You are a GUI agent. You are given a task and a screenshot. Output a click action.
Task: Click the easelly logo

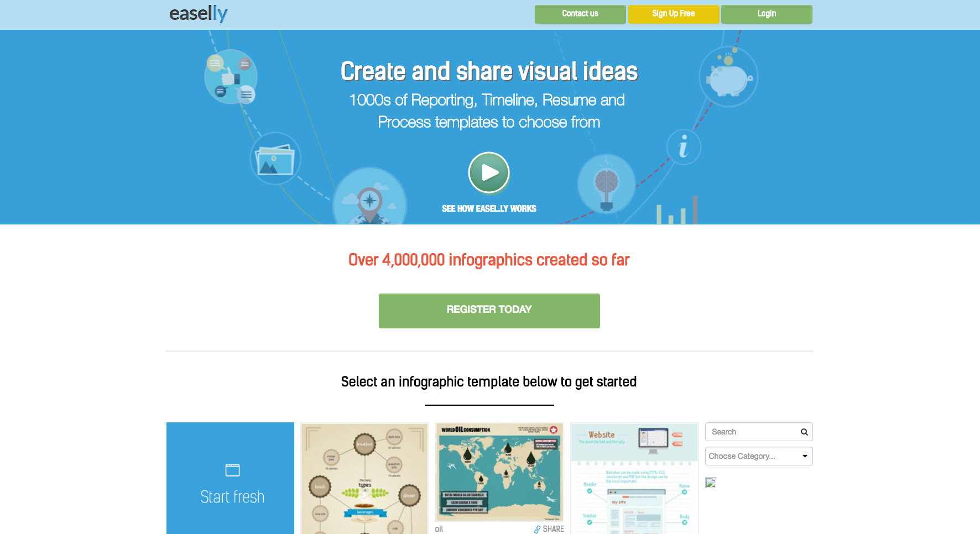coord(198,14)
